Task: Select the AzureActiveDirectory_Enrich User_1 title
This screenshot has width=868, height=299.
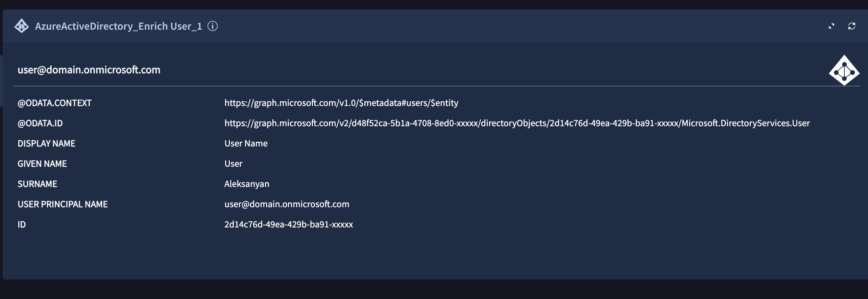Action: pos(119,26)
